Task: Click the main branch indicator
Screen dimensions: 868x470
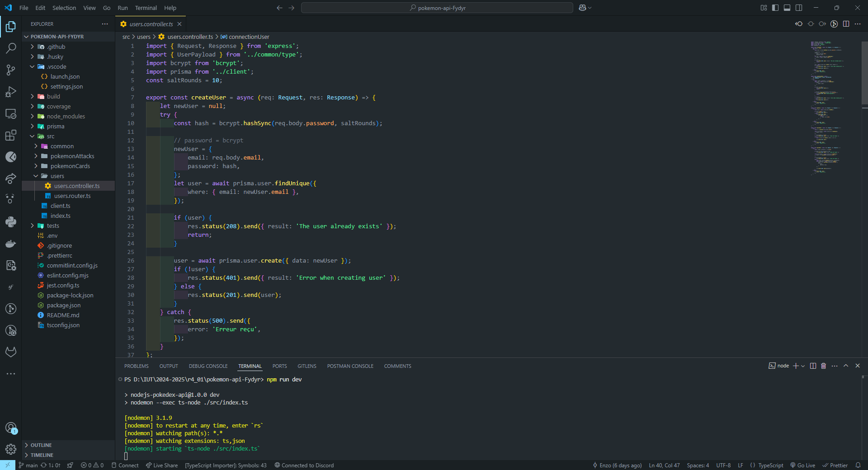Action: pos(28,465)
